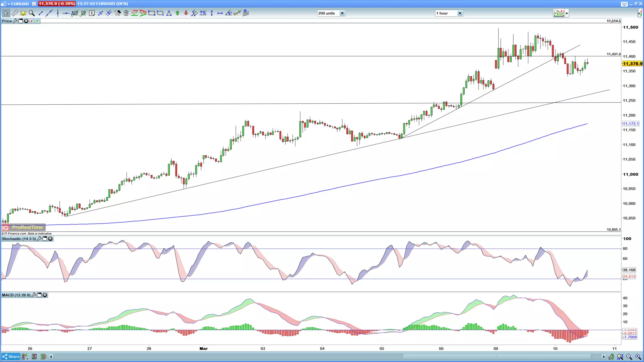Select the ruler measurement tool
This screenshot has width=644, height=362.
click(15, 13)
